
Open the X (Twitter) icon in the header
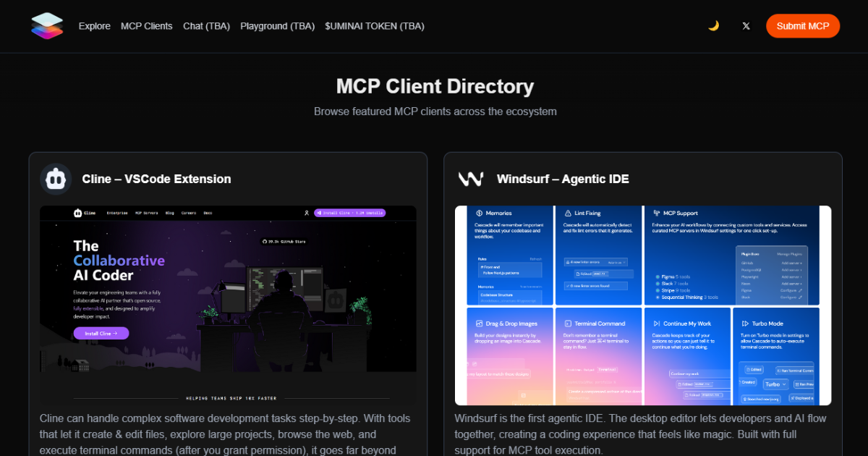tap(746, 25)
